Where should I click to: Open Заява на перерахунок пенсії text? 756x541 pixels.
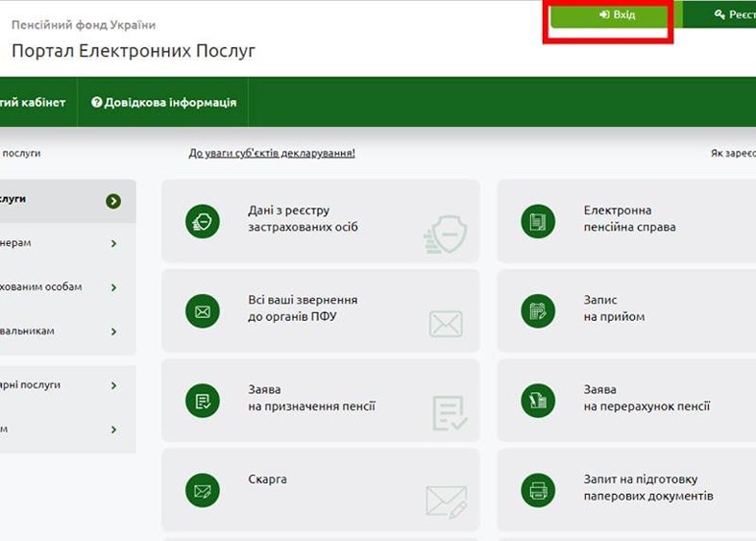click(x=646, y=398)
